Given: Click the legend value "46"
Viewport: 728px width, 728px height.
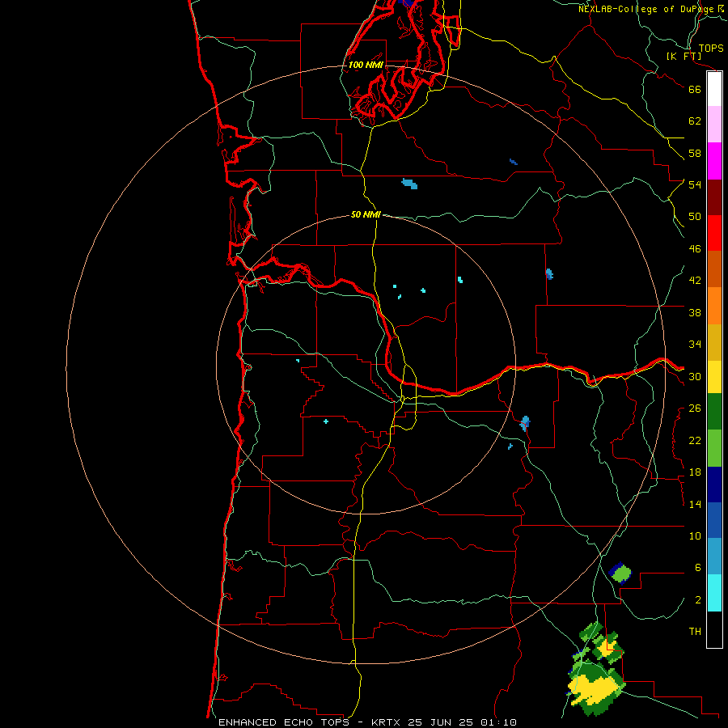Looking at the screenshot, I should click(695, 249).
